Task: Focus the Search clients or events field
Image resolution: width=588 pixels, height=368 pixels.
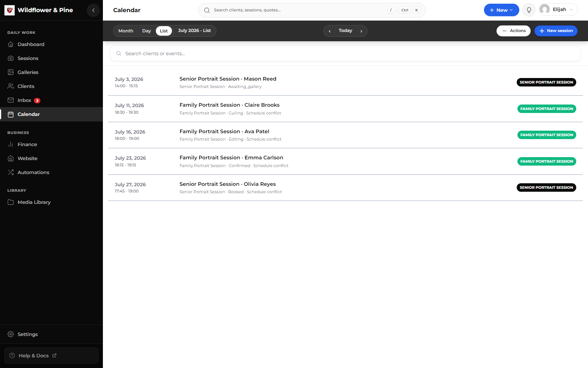Action: click(345, 53)
